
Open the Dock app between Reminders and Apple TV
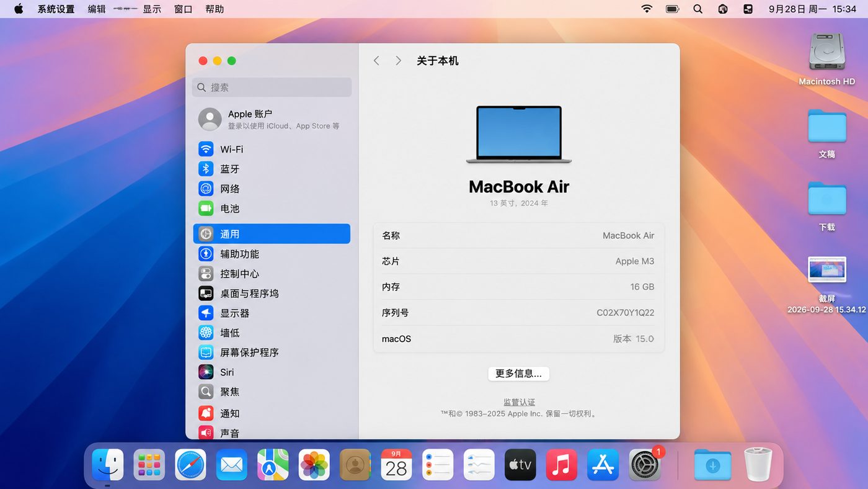tap(479, 465)
